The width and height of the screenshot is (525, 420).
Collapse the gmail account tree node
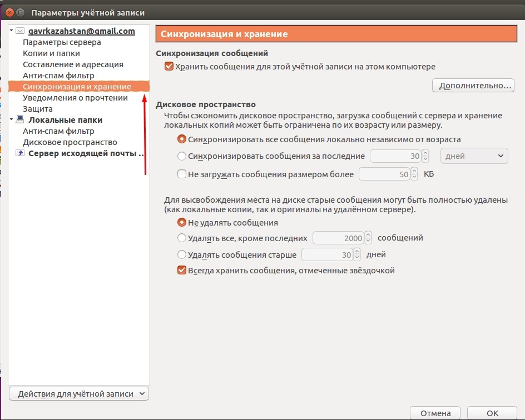[11, 31]
